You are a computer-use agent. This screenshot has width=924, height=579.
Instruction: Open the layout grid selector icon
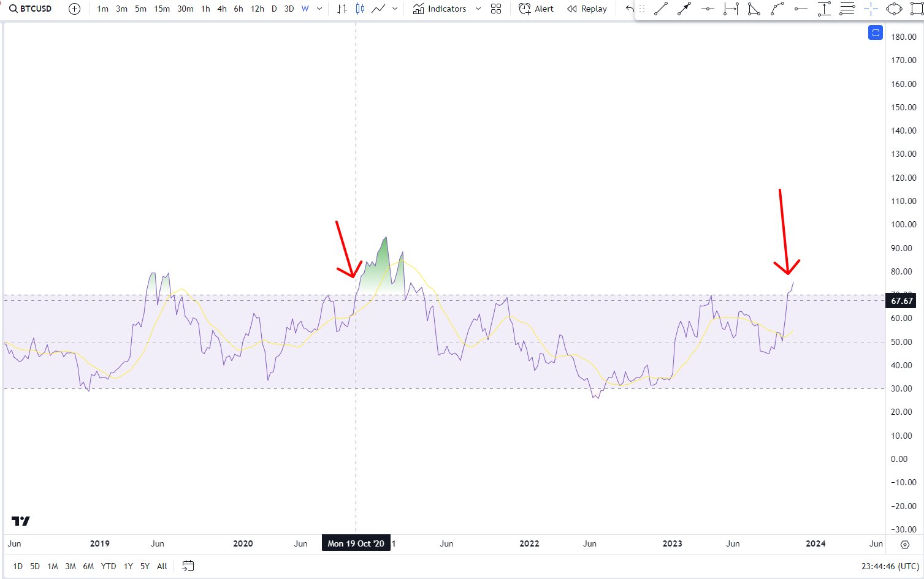tap(496, 9)
